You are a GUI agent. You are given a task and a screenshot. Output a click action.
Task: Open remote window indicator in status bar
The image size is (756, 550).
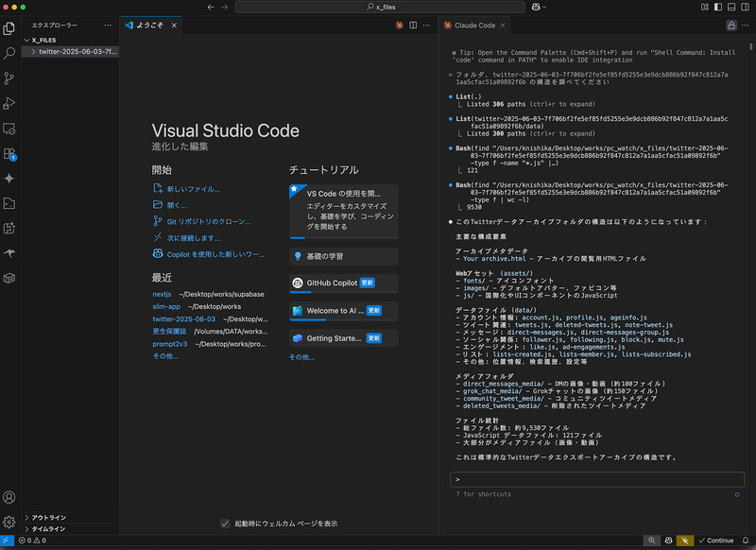(7, 541)
